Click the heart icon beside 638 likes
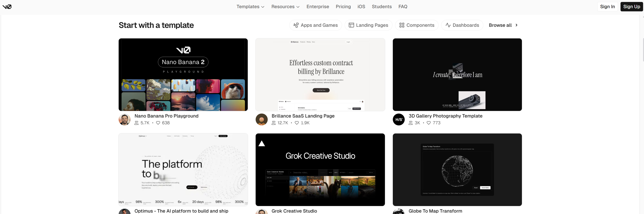Screen dimensions: 644x214 pos(158,123)
